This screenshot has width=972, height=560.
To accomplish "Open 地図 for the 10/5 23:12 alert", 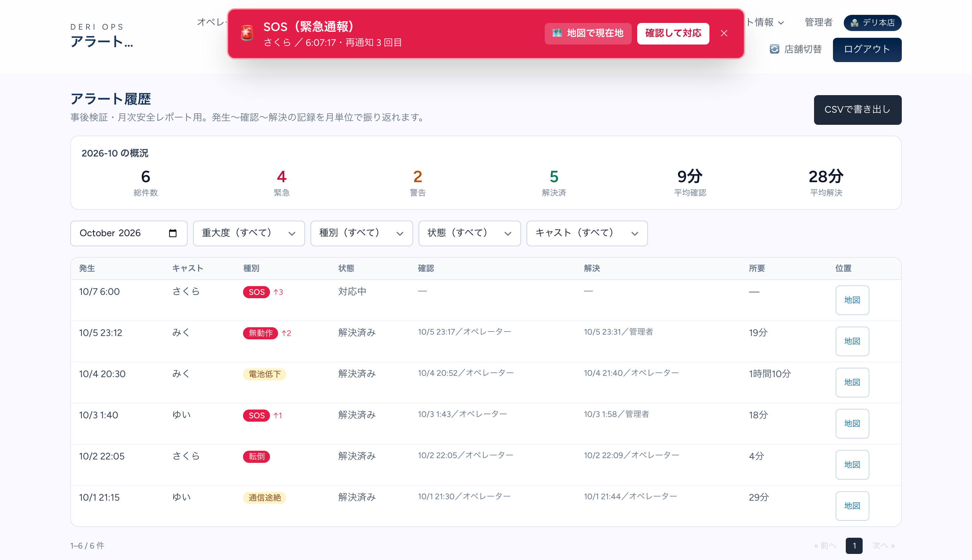I will pos(852,341).
